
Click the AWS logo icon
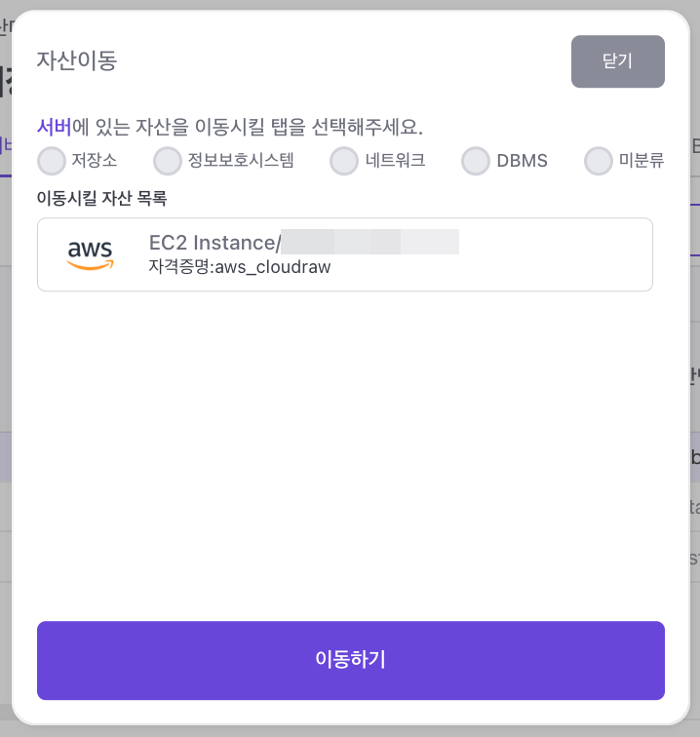point(91,254)
